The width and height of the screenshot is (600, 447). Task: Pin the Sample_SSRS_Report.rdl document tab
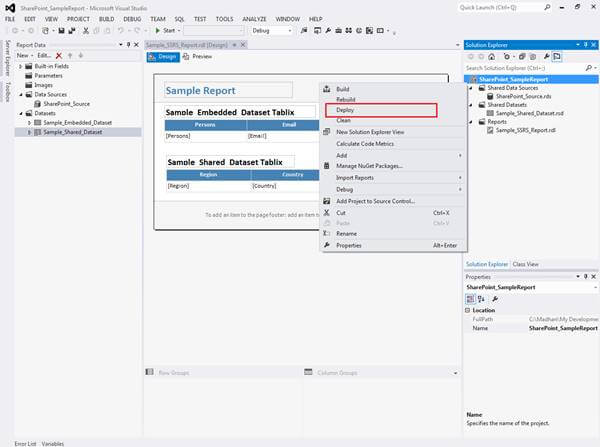pos(235,45)
